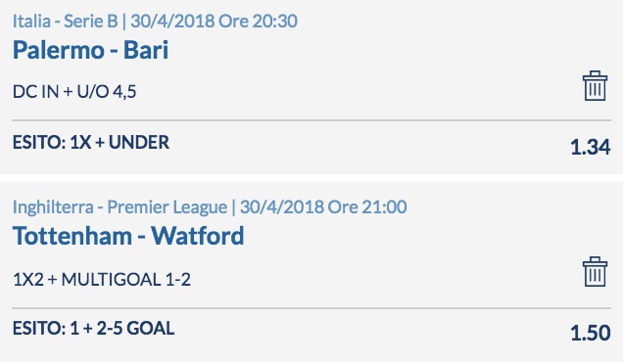Click the Bari team name
Screen dimensions: 623x364
146,51
